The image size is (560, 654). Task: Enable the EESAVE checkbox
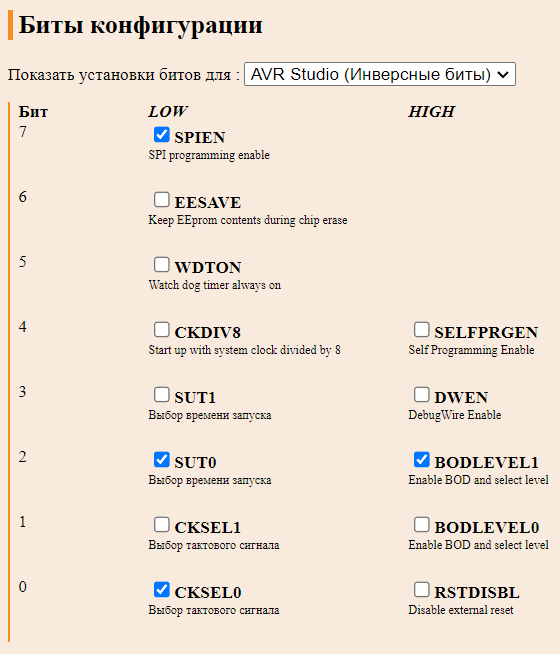point(161,200)
